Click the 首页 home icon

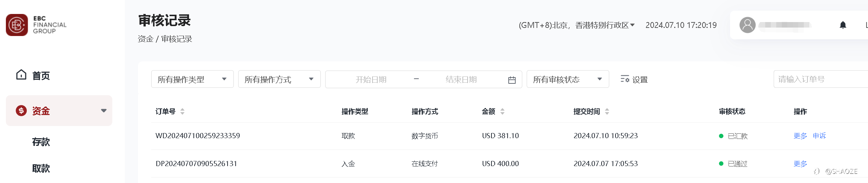(x=21, y=75)
